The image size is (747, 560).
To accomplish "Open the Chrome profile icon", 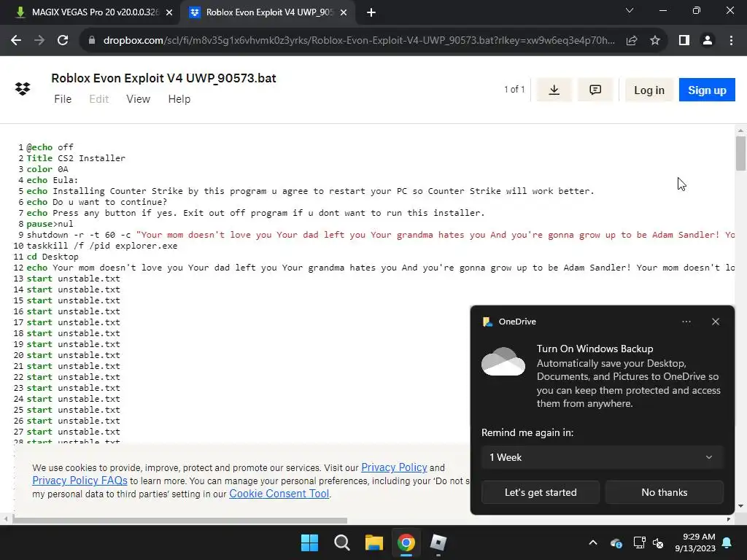I will pos(708,41).
